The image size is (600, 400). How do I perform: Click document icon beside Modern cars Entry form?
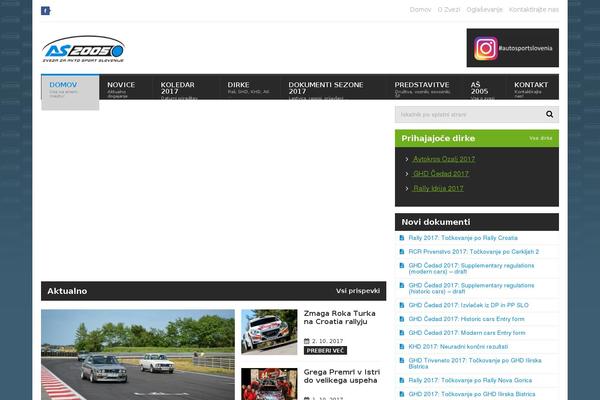(402, 333)
